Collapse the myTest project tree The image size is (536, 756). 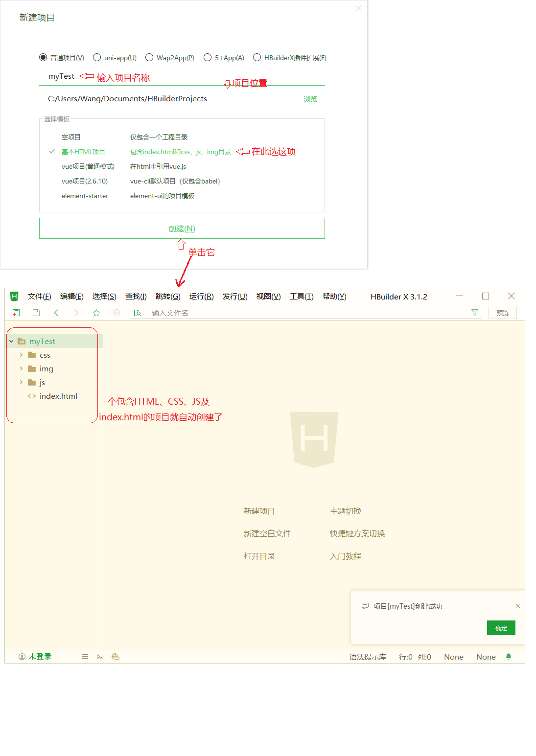point(11,341)
